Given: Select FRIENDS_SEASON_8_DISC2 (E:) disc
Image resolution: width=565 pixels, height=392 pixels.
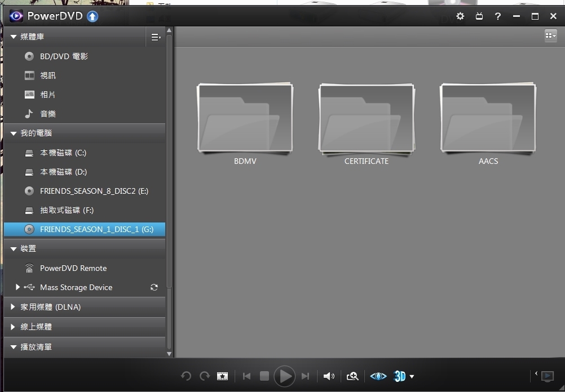Looking at the screenshot, I should tap(85, 191).
